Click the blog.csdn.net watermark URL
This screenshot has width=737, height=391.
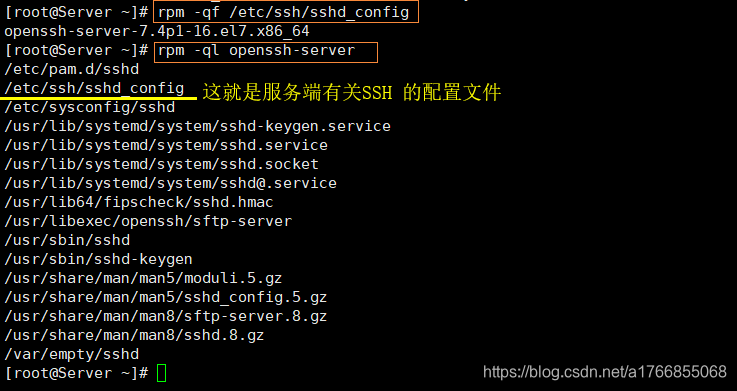pos(605,372)
